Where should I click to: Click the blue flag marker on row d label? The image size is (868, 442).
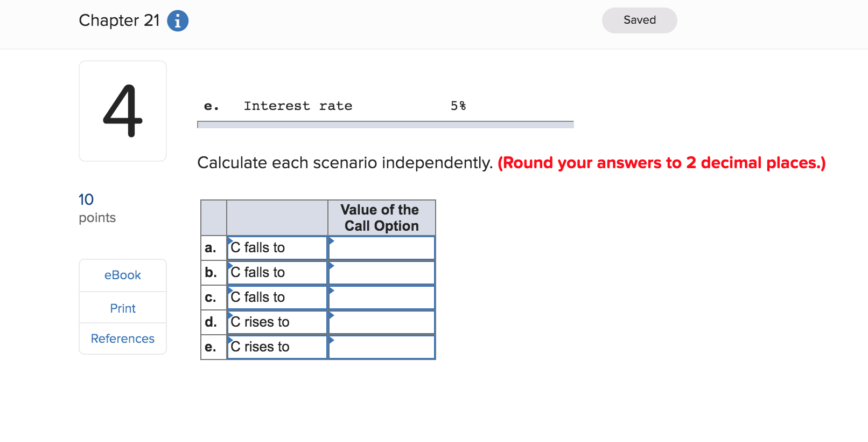pos(229,315)
